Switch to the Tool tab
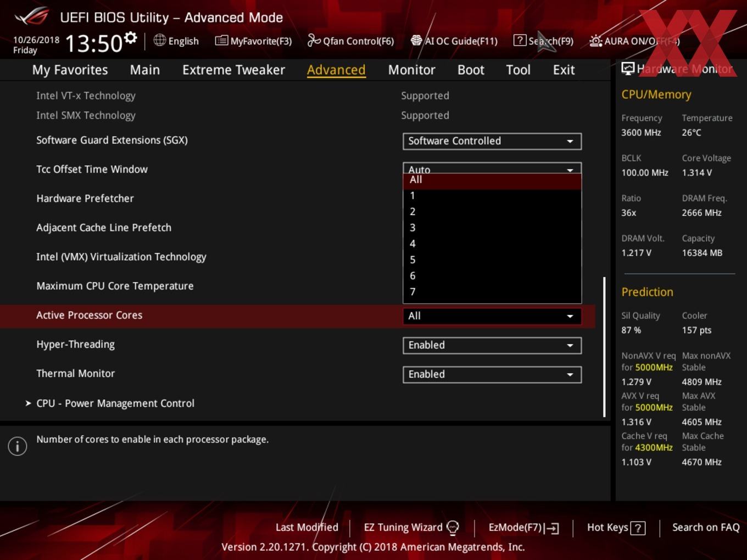This screenshot has width=747, height=560. [518, 70]
